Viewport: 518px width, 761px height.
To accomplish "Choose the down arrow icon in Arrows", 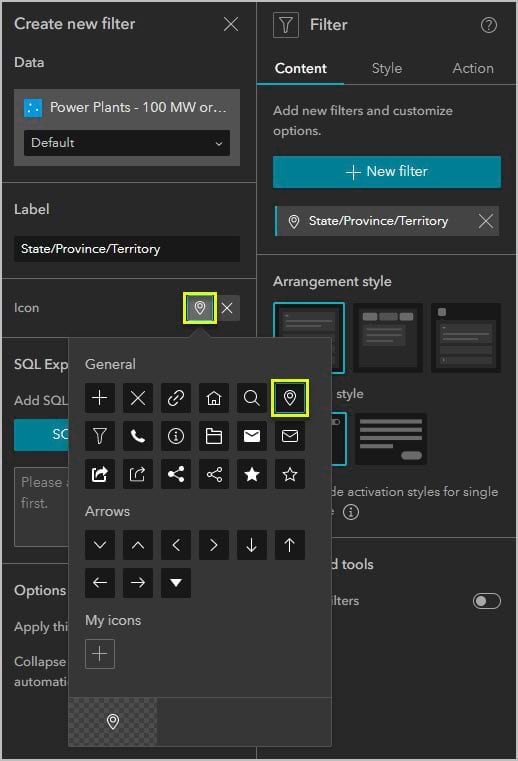I will pyautogui.click(x=251, y=545).
